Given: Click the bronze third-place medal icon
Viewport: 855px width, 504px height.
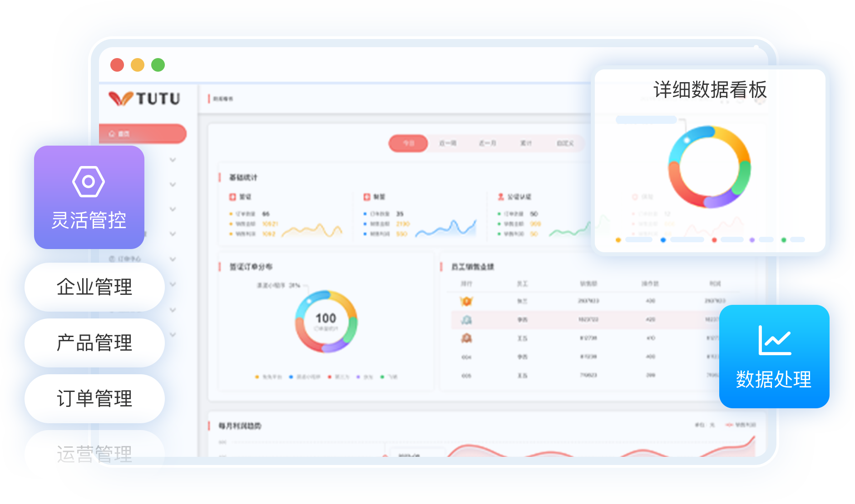Looking at the screenshot, I should click(466, 338).
